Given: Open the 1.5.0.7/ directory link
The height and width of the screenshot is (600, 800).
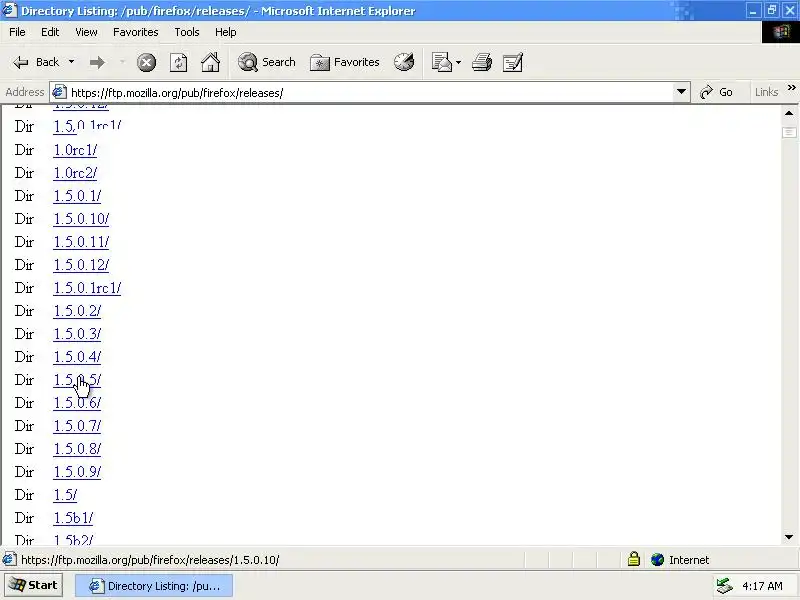Looking at the screenshot, I should tap(77, 426).
